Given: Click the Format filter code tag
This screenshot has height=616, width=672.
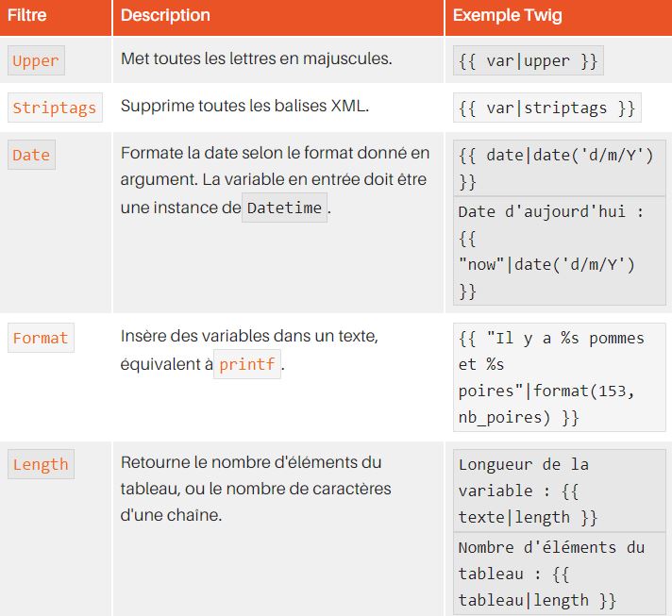Looking at the screenshot, I should click(41, 338).
